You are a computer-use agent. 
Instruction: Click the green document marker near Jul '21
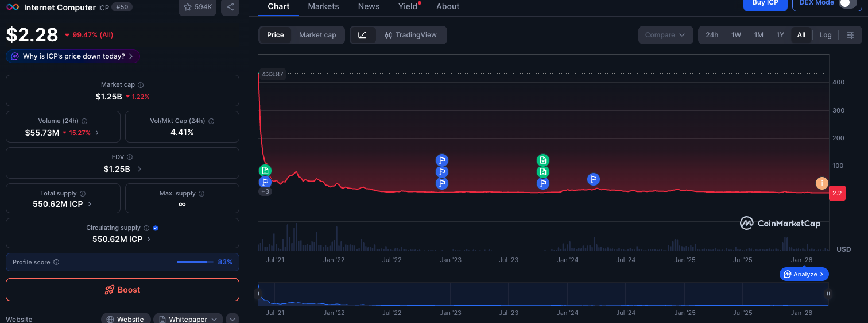point(265,170)
